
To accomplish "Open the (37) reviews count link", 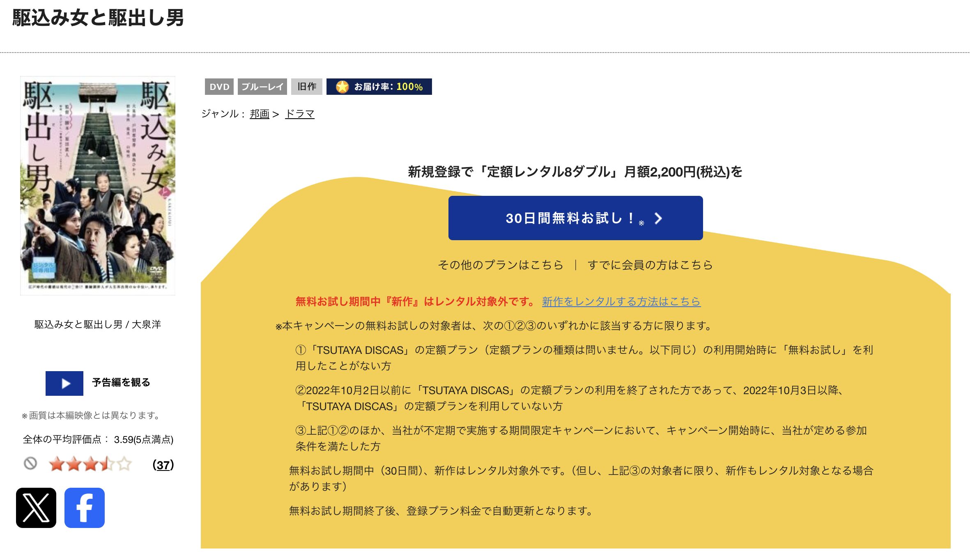I will click(x=163, y=465).
